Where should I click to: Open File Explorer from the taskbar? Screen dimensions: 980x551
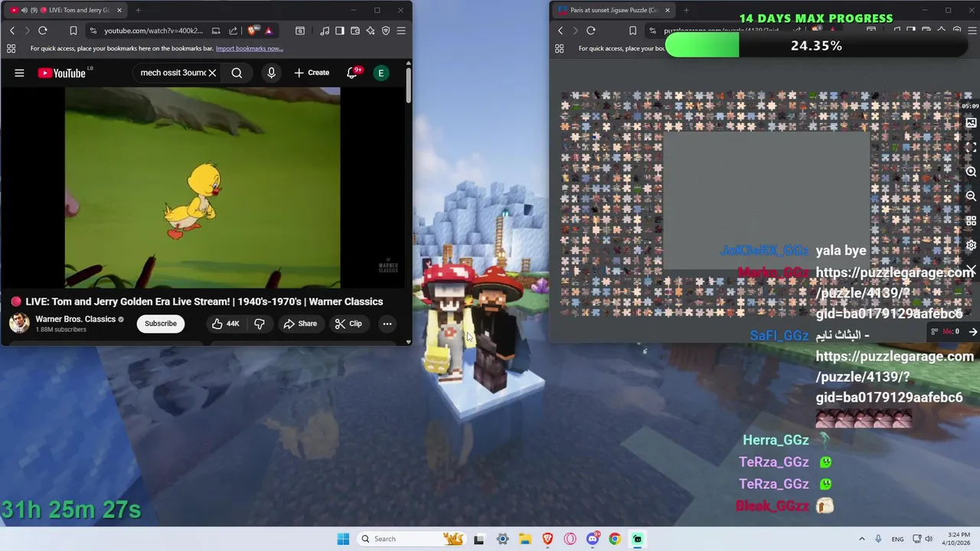pyautogui.click(x=525, y=539)
